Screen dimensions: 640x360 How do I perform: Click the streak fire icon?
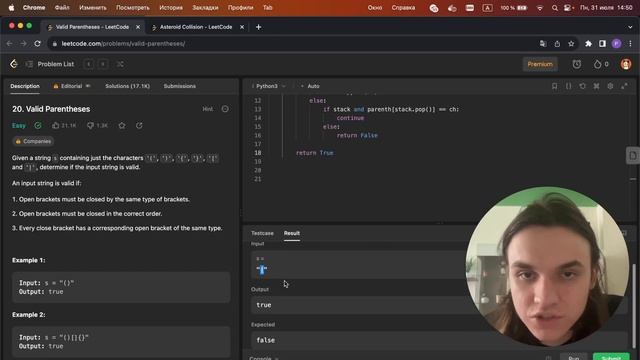598,64
